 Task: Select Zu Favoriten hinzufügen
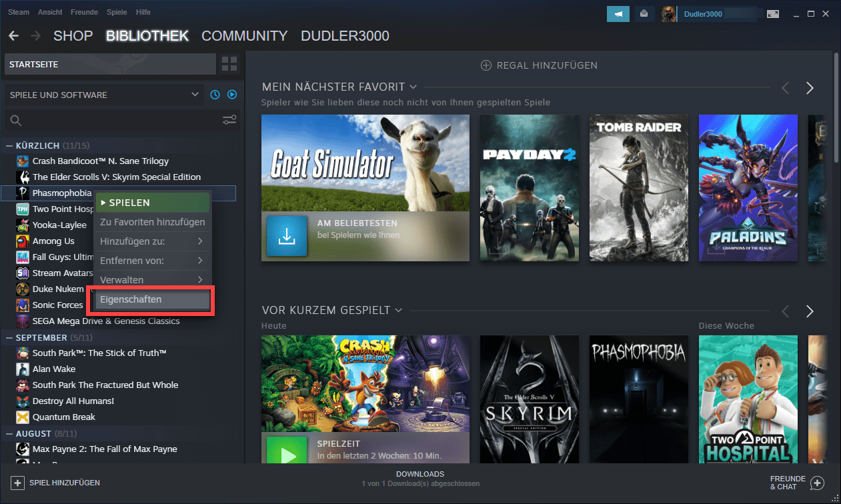[152, 221]
